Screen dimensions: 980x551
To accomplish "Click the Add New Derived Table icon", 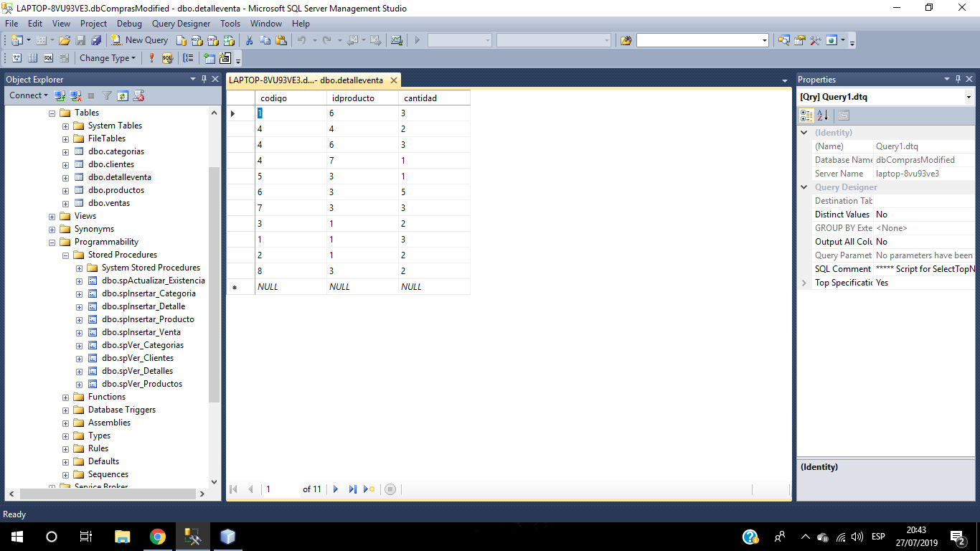I will pos(225,58).
